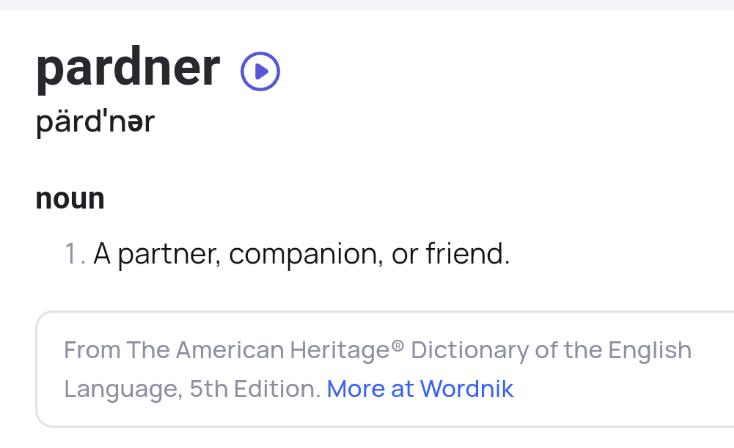The height and width of the screenshot is (448, 734).
Task: Click the word partner in the definition
Action: tap(169, 255)
